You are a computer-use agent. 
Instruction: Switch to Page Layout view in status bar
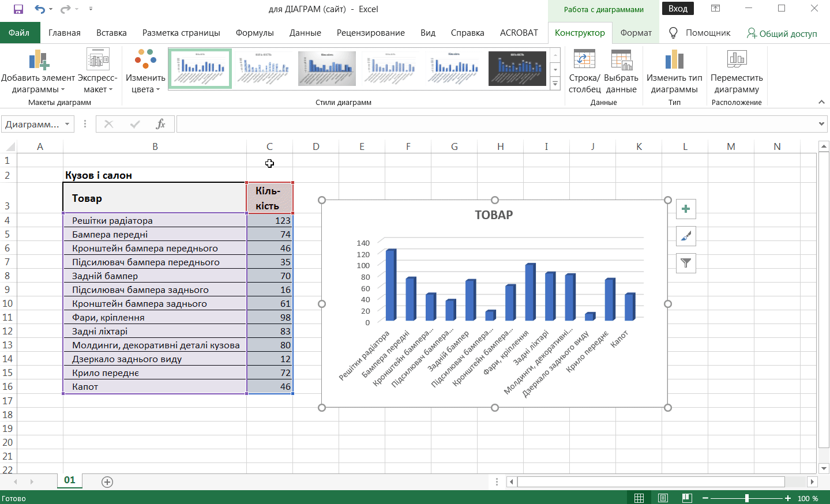tap(663, 498)
